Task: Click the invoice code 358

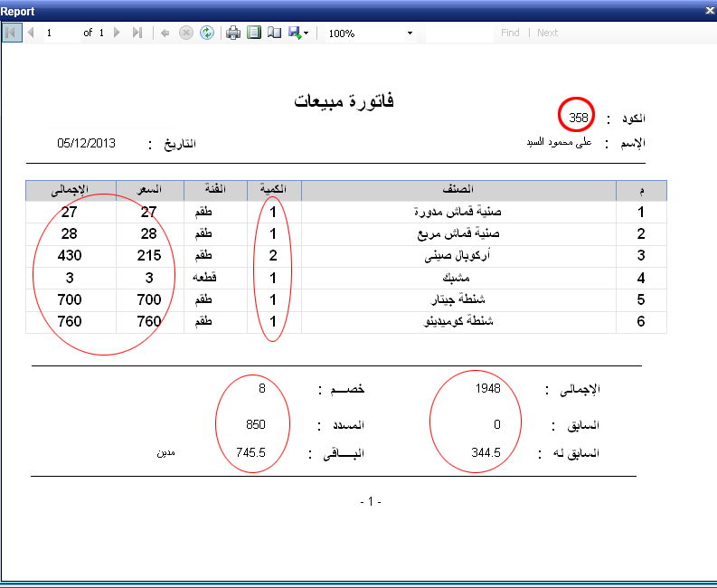Action: tap(578, 119)
